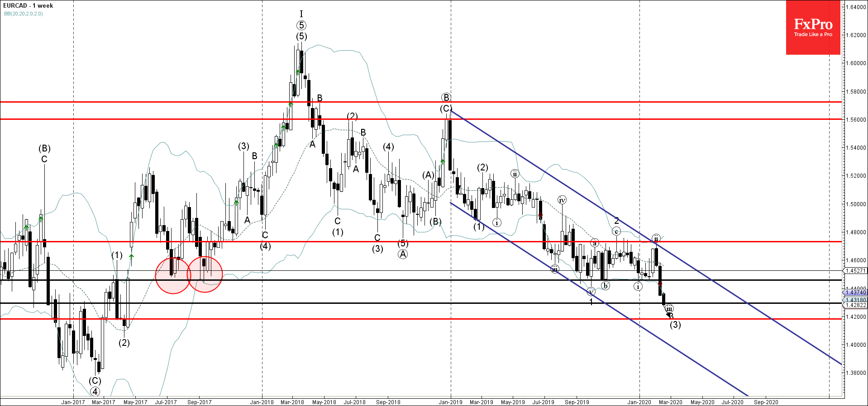Click the black arrow at latest candle
This screenshot has width=868, height=406.
coord(668,314)
